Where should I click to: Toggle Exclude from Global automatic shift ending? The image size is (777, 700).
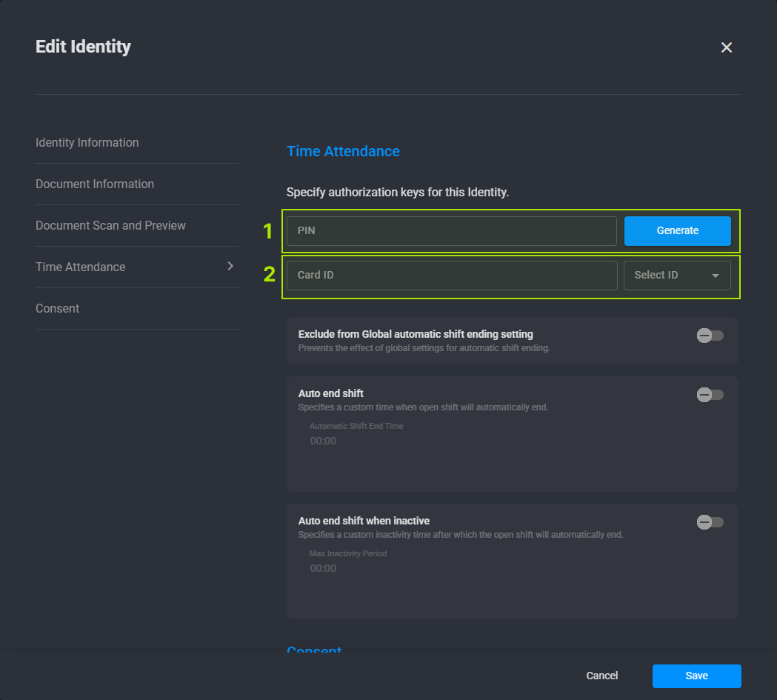coord(710,336)
